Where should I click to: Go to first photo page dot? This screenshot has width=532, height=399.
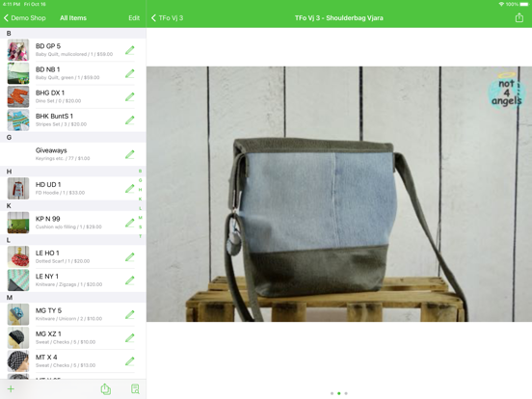tap(332, 393)
